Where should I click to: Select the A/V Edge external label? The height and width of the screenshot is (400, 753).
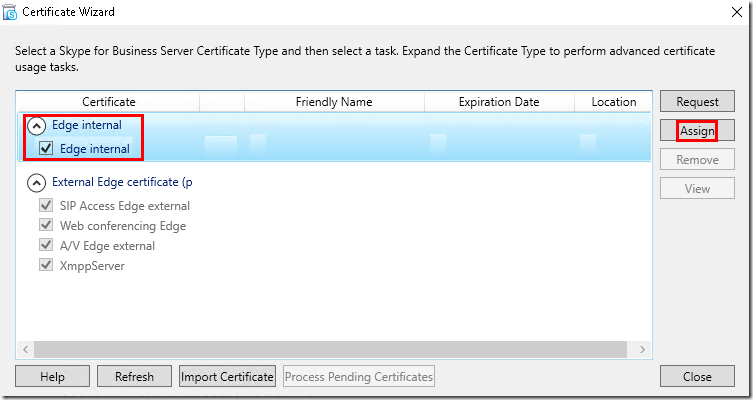(x=107, y=246)
